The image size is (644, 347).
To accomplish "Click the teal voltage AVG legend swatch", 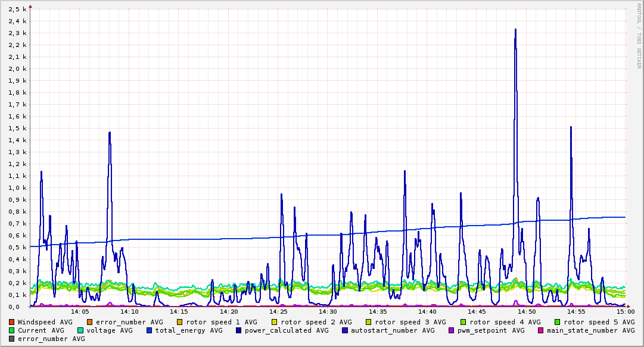I will [80, 330].
